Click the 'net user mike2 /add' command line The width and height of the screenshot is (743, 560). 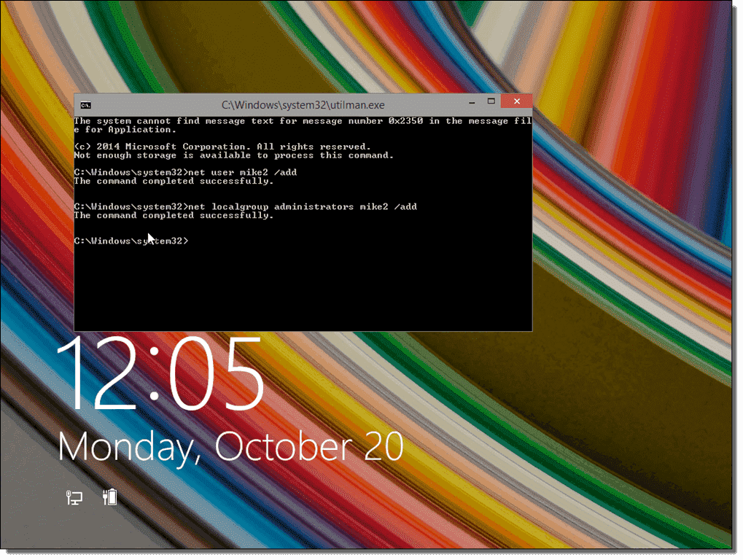[185, 172]
